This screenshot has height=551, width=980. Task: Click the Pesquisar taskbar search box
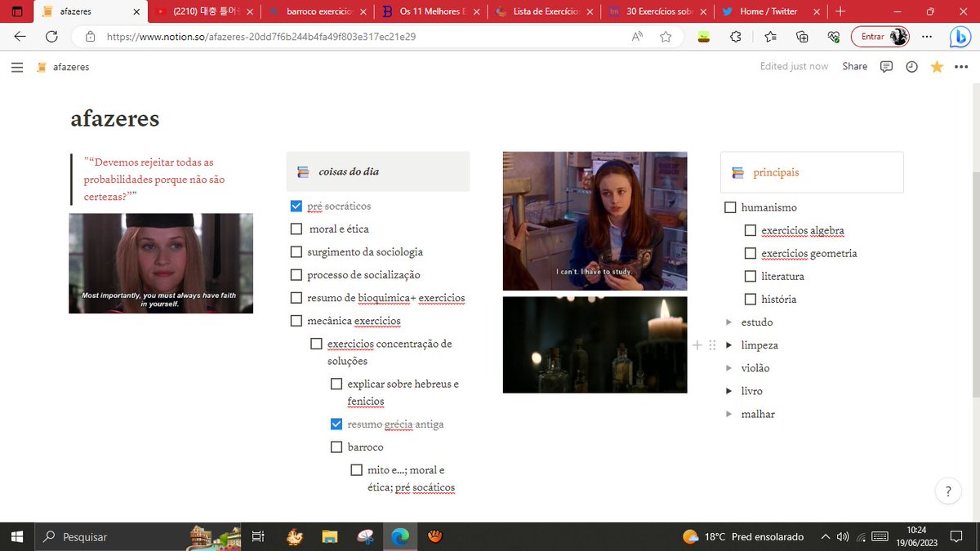[139, 536]
